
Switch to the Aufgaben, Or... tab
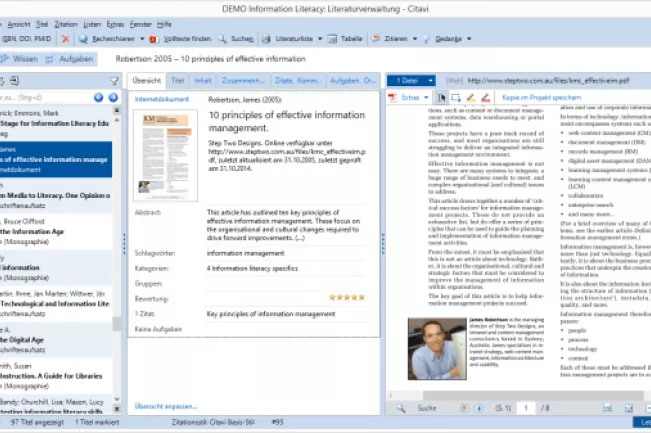[x=352, y=81]
